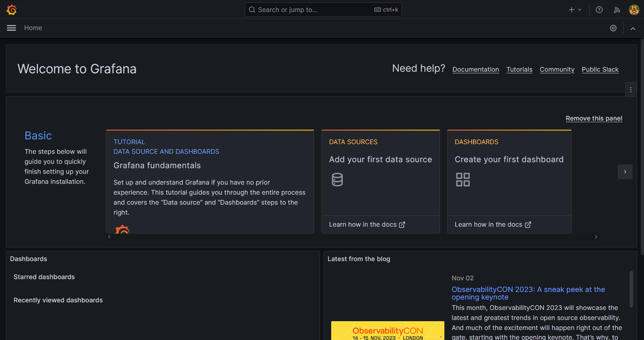Image resolution: width=644 pixels, height=340 pixels.
Task: Click the database icon in Data Sources card
Action: pyautogui.click(x=337, y=179)
